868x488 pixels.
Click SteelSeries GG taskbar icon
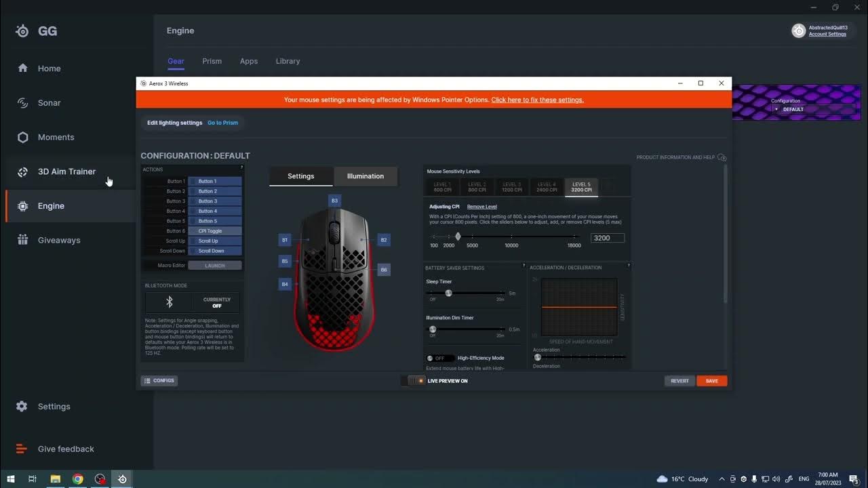[122, 479]
